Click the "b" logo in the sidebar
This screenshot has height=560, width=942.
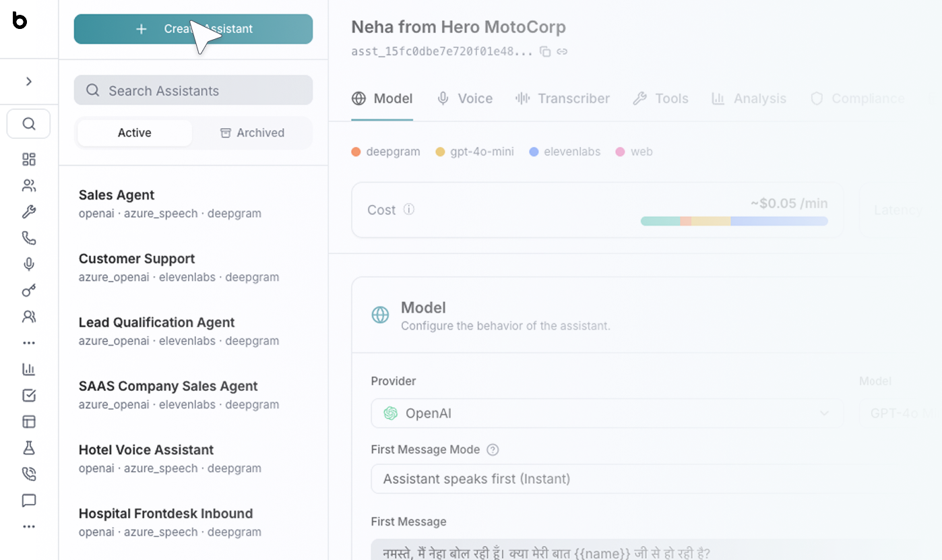pyautogui.click(x=20, y=20)
